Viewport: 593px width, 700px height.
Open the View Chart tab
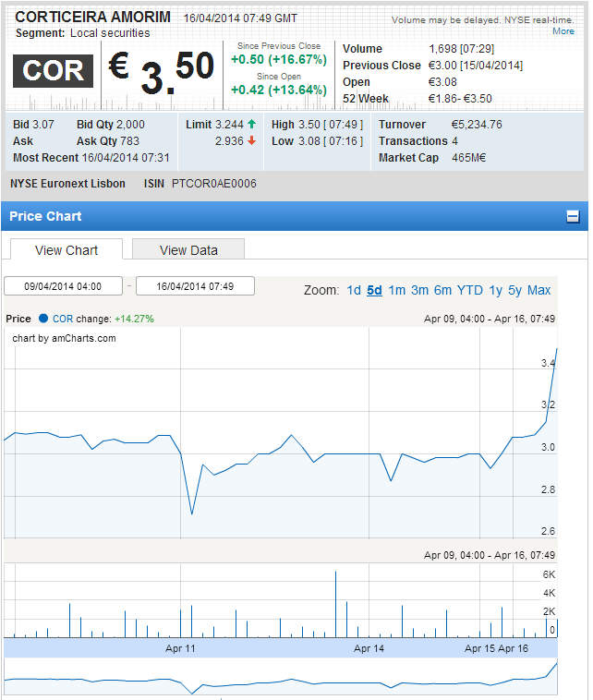tap(67, 249)
